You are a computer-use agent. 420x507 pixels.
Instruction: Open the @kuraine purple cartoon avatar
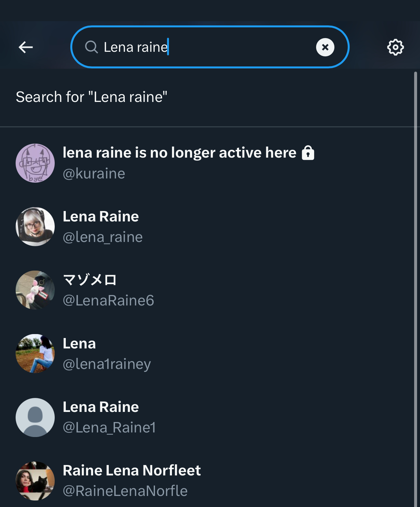(35, 163)
